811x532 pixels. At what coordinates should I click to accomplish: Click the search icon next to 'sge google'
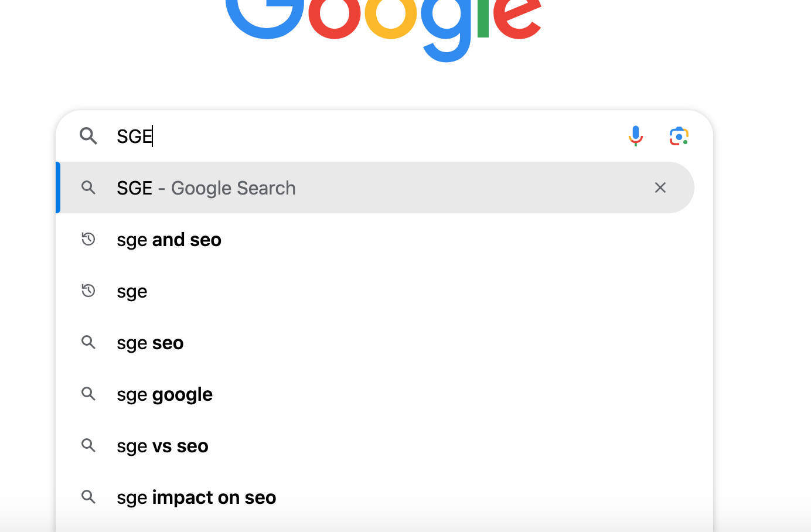[x=88, y=393]
